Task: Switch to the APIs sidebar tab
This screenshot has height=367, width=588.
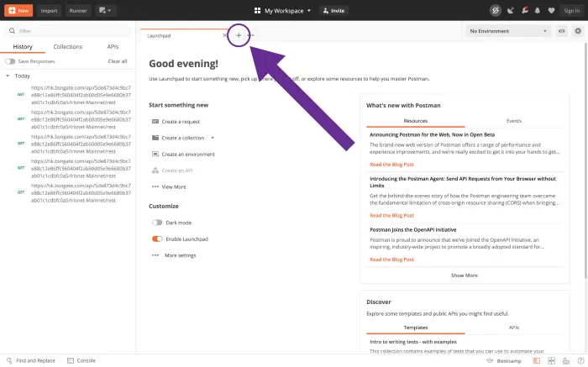Action: tap(113, 46)
